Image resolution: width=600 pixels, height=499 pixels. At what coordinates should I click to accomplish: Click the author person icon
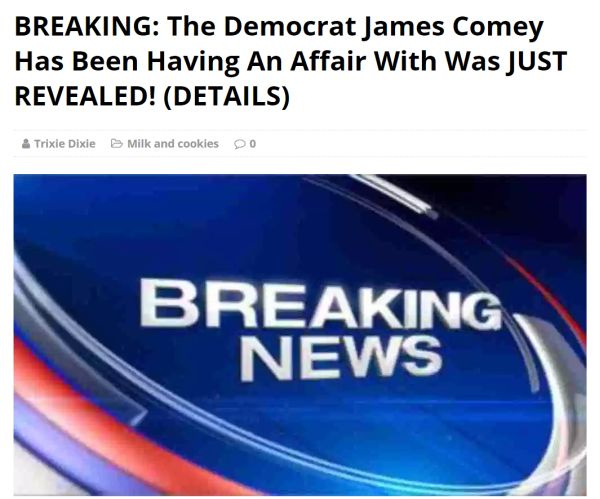point(26,144)
